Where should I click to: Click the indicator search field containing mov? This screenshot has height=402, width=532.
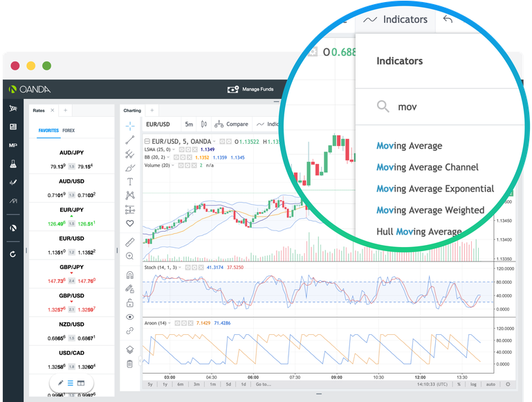tap(441, 107)
